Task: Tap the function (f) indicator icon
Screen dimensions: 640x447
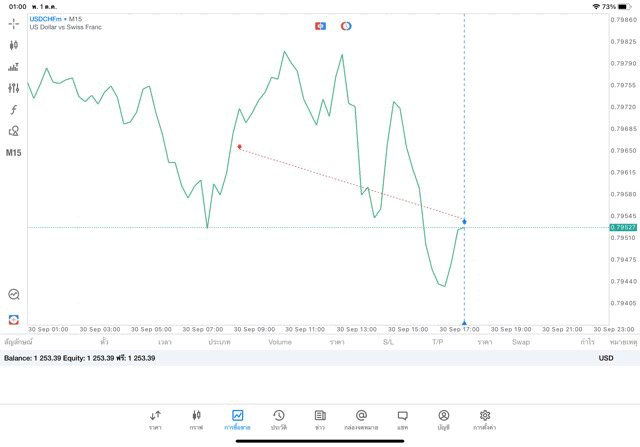Action: 14,110
